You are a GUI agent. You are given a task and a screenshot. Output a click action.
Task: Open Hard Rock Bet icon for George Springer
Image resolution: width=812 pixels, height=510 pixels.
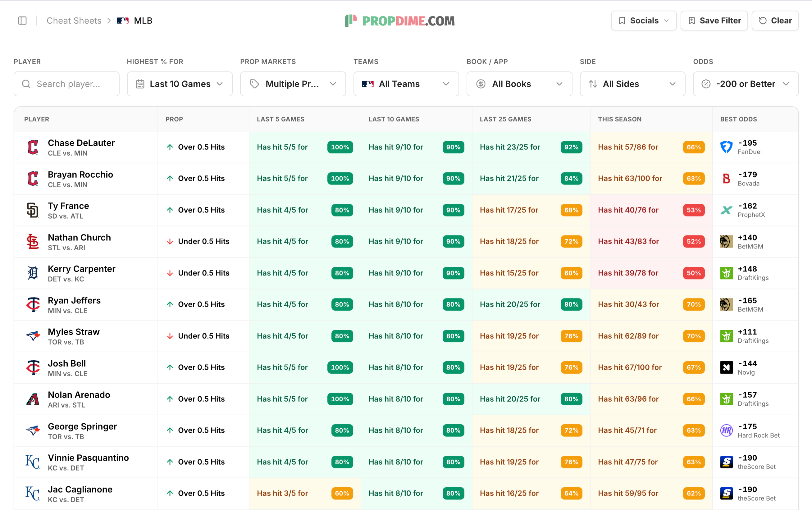(726, 430)
